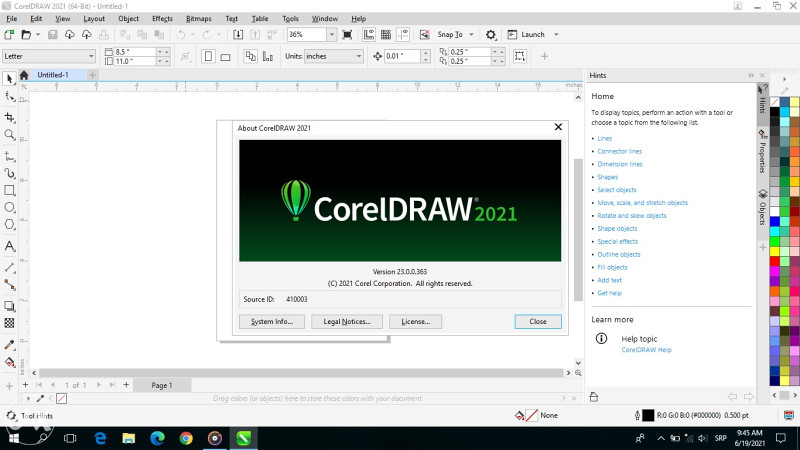Toggle Show guidelines in toolbar
Screen dimensions: 800x450
403,34
